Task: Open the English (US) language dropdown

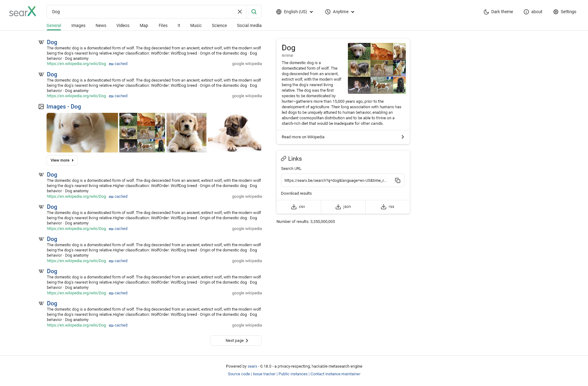Action: click(x=294, y=12)
